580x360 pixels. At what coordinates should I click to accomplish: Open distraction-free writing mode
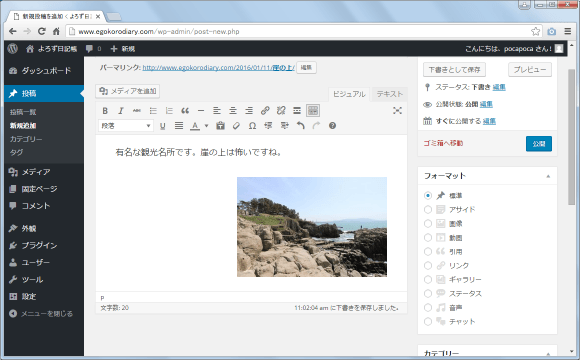click(x=397, y=110)
